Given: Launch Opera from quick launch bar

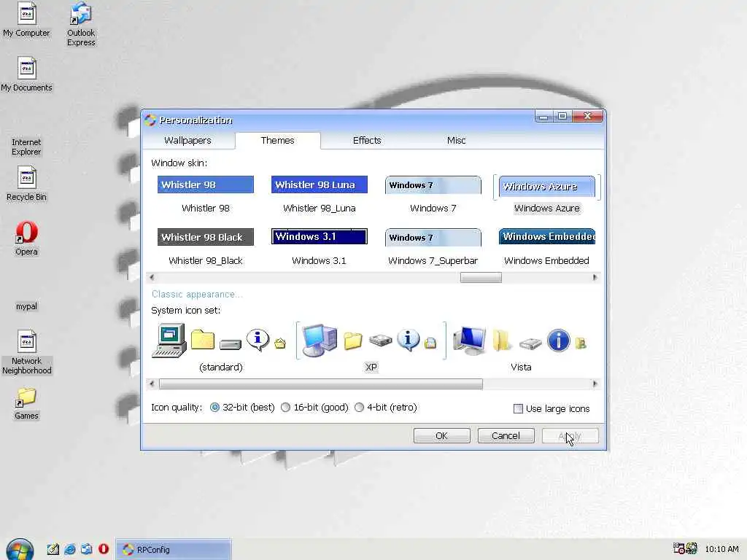Looking at the screenshot, I should click(104, 549).
